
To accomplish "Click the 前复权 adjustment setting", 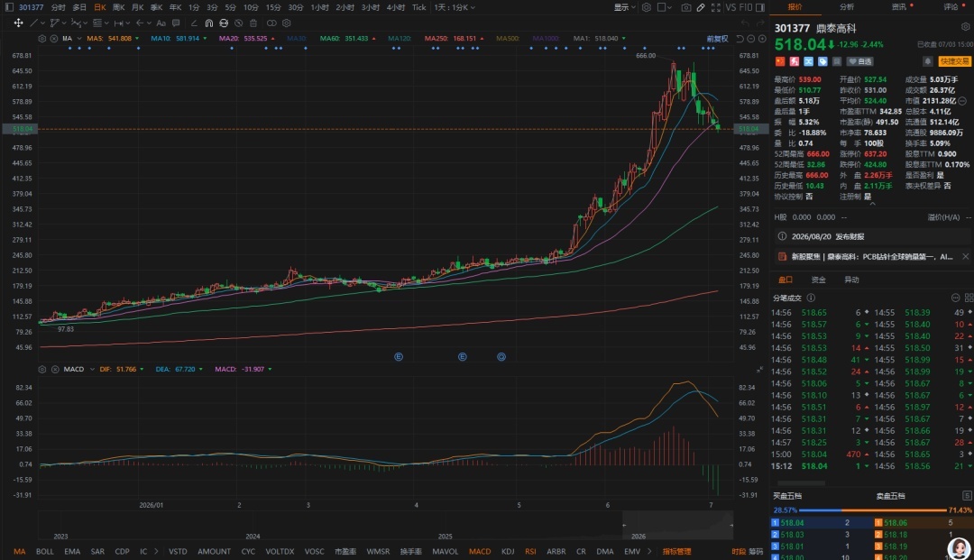I will [717, 39].
